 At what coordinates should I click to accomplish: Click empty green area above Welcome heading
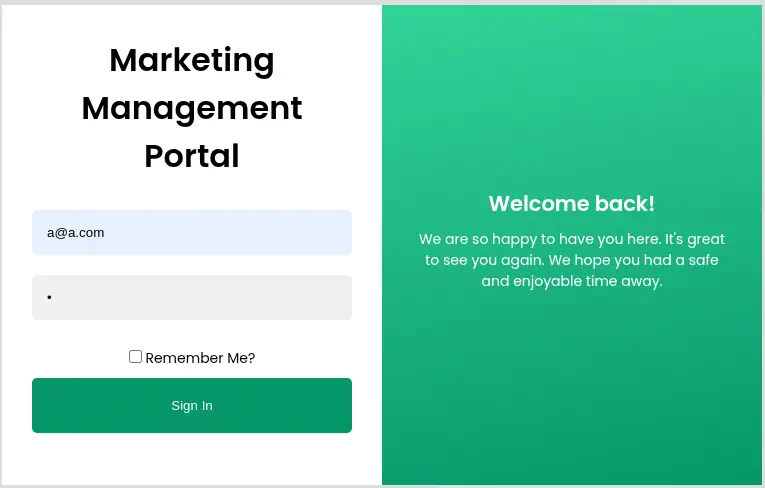pyautogui.click(x=571, y=100)
